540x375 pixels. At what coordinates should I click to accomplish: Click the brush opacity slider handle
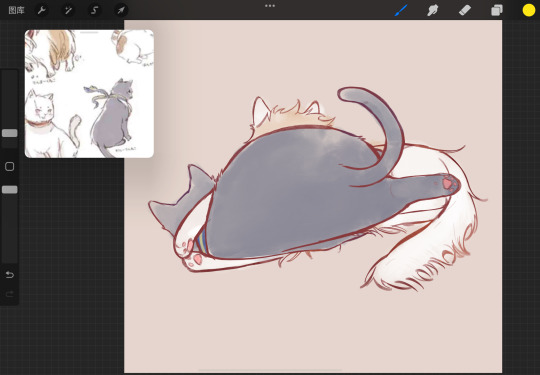click(x=10, y=190)
